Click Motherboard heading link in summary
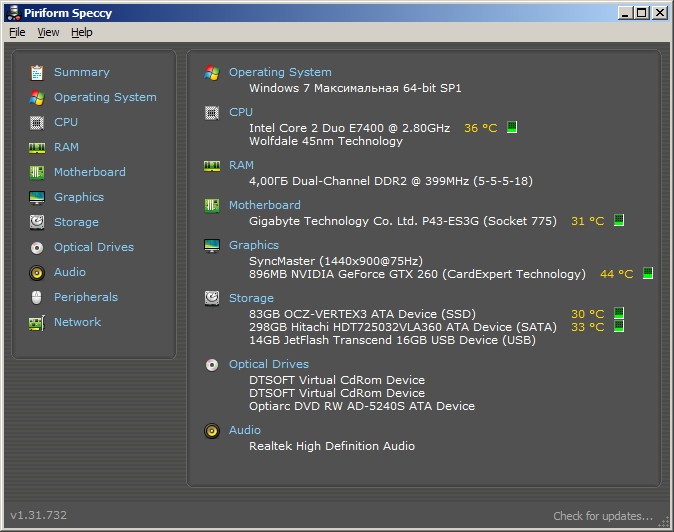The height and width of the screenshot is (532, 674). click(x=265, y=205)
